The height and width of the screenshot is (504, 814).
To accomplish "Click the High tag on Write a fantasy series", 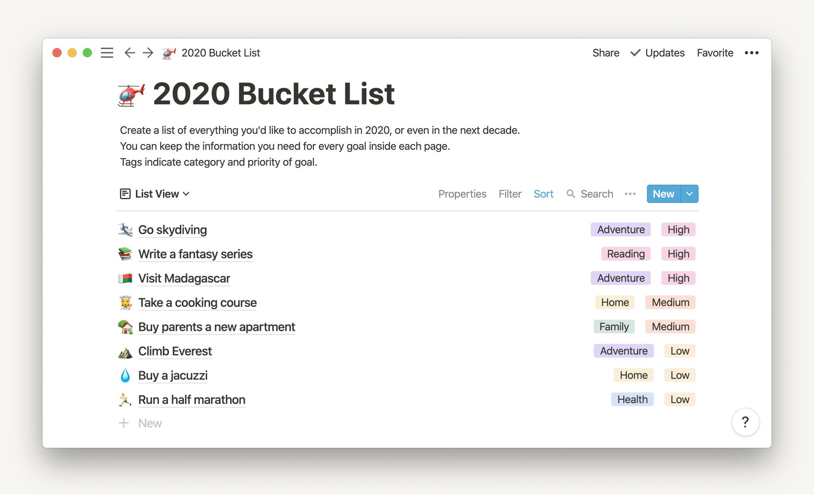I will [x=678, y=254].
